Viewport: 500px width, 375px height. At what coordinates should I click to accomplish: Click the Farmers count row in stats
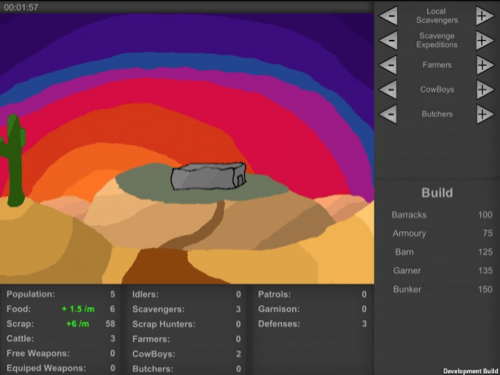pyautogui.click(x=187, y=339)
